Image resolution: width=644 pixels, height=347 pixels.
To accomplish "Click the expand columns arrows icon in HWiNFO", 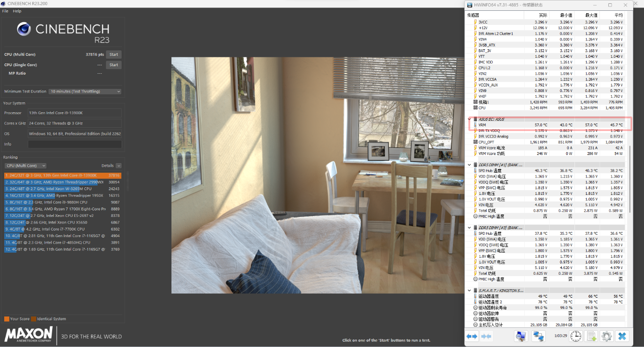I will 472,336.
